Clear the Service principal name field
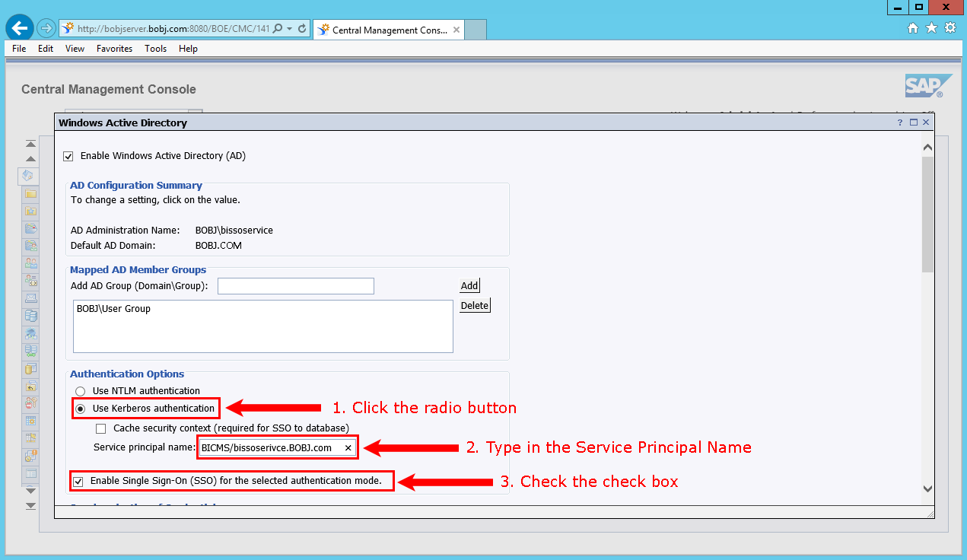 (x=348, y=448)
